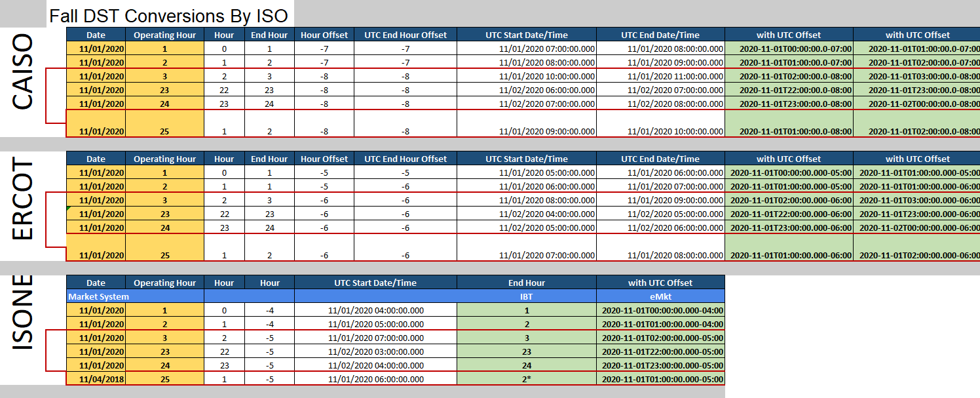Select the date cell '11/04/2018'
980x398 pixels.
tap(96, 378)
